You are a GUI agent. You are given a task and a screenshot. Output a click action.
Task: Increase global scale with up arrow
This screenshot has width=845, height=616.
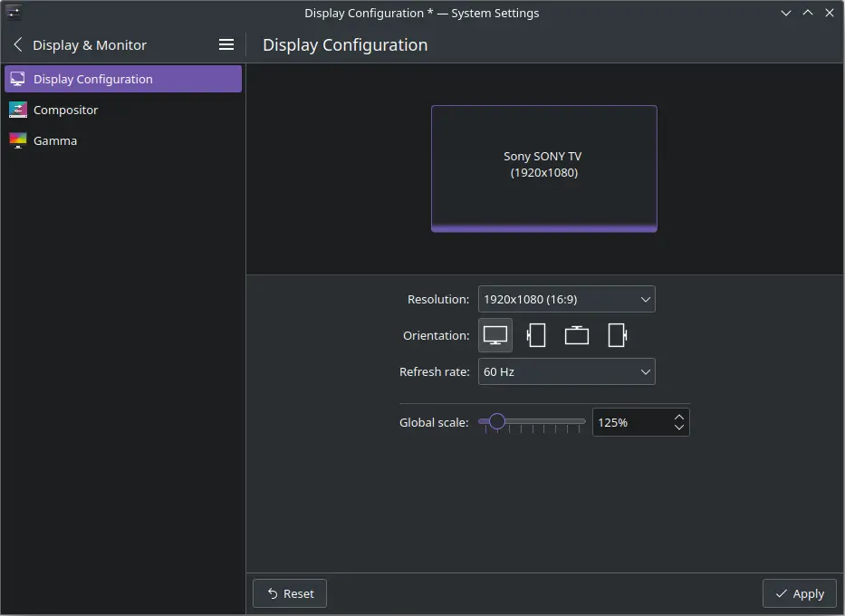(x=679, y=417)
